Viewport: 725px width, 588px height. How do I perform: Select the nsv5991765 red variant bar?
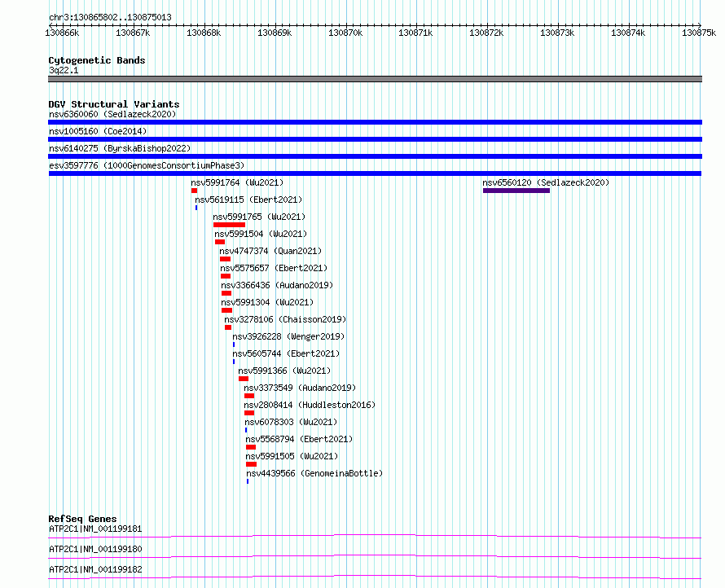coord(230,225)
